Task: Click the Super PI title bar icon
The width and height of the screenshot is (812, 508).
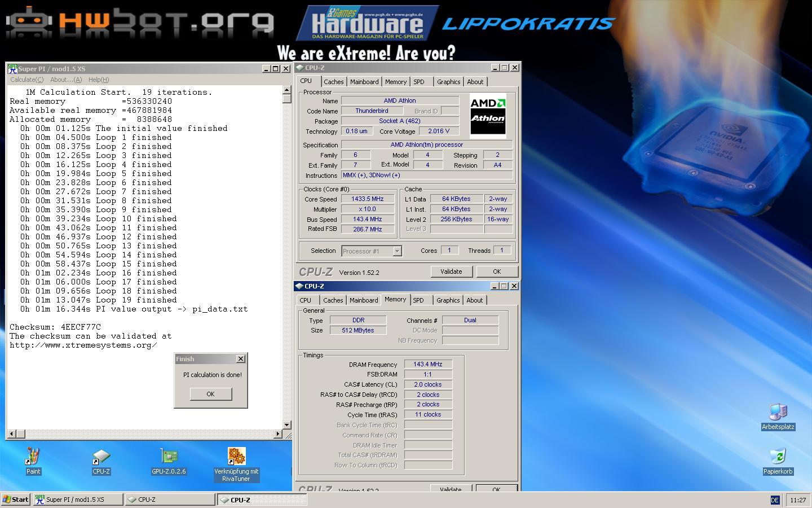Action: pos(12,68)
